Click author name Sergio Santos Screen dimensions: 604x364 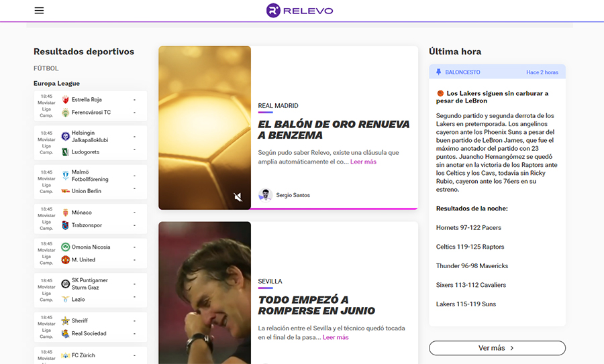pyautogui.click(x=293, y=195)
